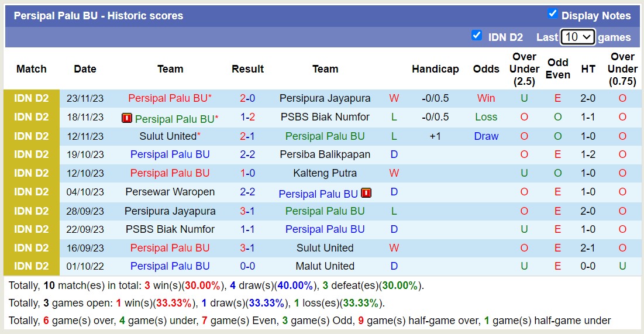This screenshot has height=334, width=644.
Task: Click red card icon beside 18/11/23 Persipal Palu BU
Action: point(127,118)
